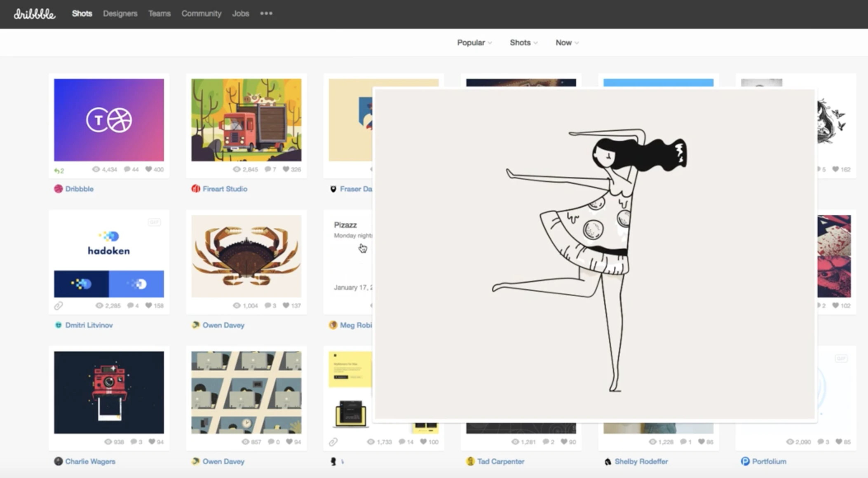Click Portfolium avatar icon
Image resolution: width=868 pixels, height=478 pixels.
click(x=745, y=461)
